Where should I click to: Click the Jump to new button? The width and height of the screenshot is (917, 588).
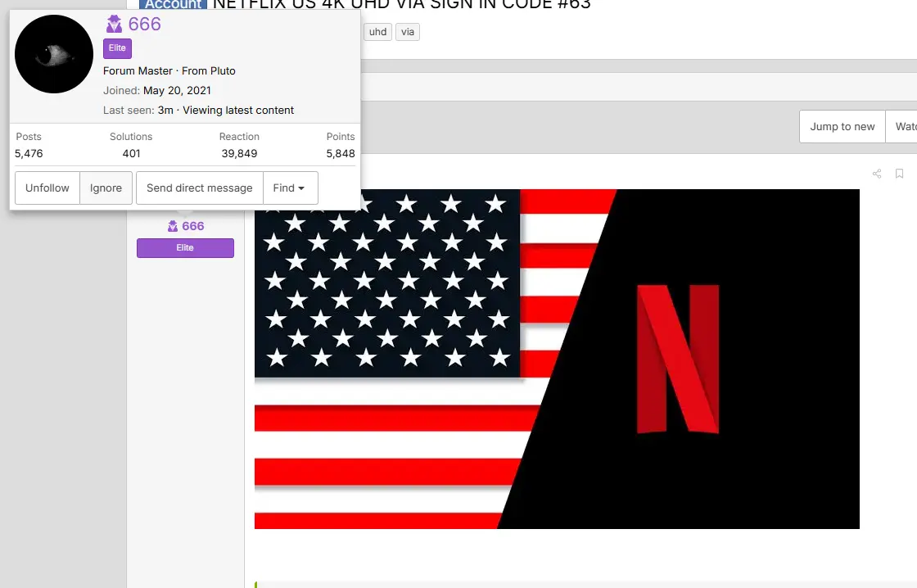pyautogui.click(x=842, y=126)
